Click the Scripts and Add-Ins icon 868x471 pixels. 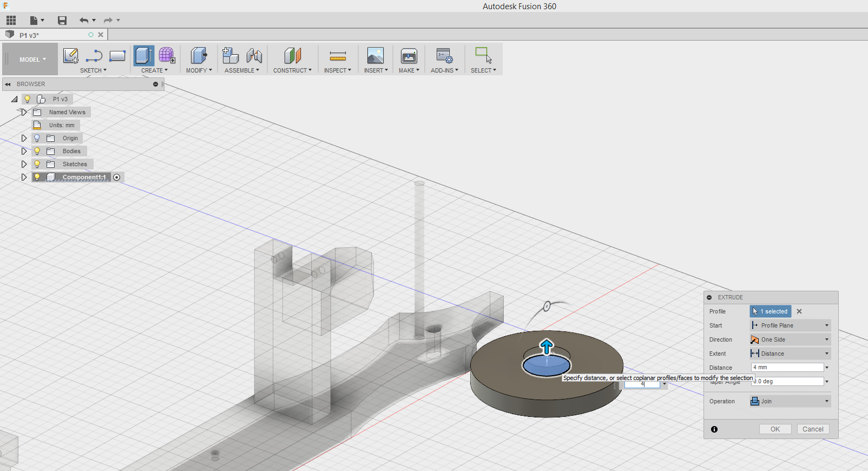click(x=444, y=56)
